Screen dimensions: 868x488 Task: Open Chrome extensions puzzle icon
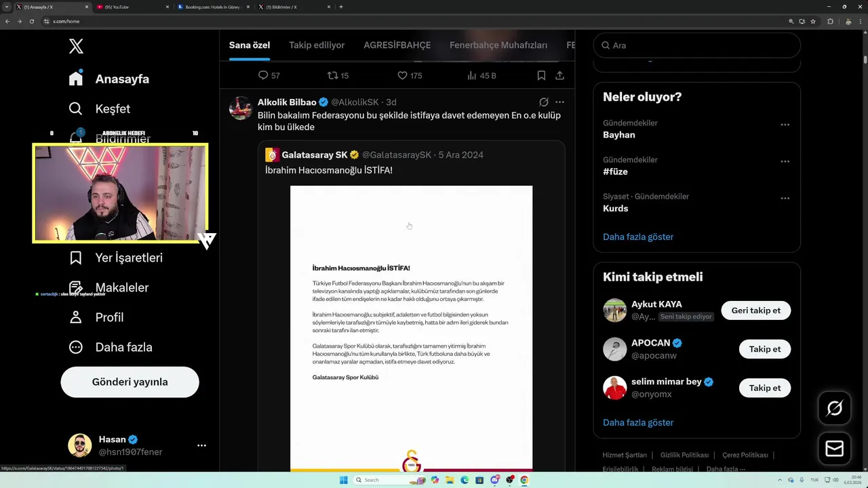(x=830, y=21)
